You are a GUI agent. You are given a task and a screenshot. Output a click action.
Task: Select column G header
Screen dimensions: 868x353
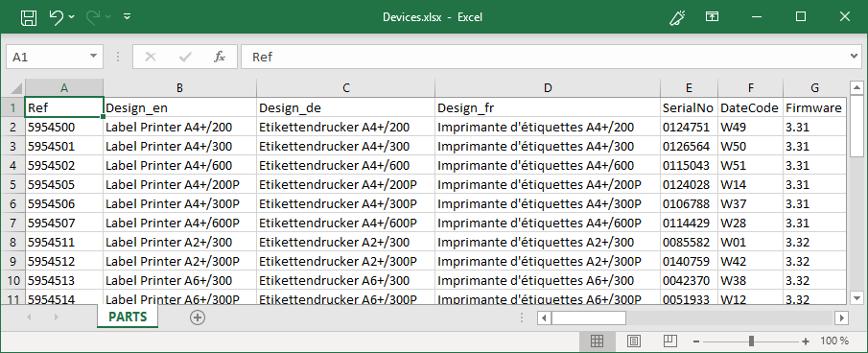click(x=815, y=88)
